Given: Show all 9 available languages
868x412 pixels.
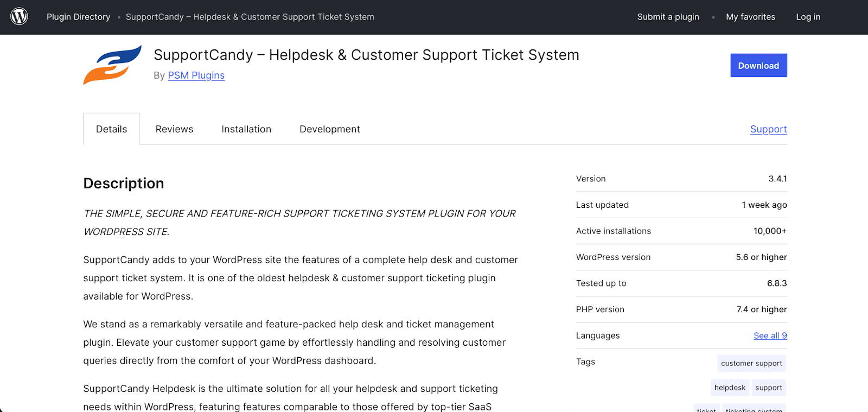Looking at the screenshot, I should click(x=770, y=335).
